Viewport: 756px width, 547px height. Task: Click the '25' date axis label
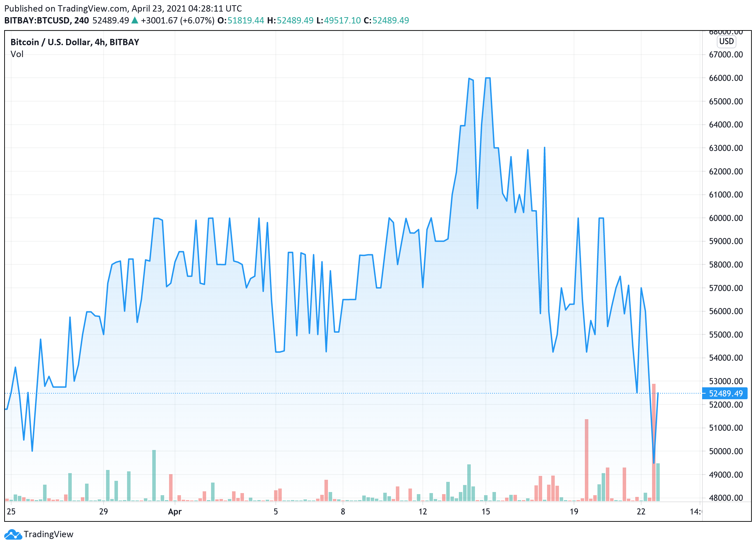pyautogui.click(x=11, y=512)
